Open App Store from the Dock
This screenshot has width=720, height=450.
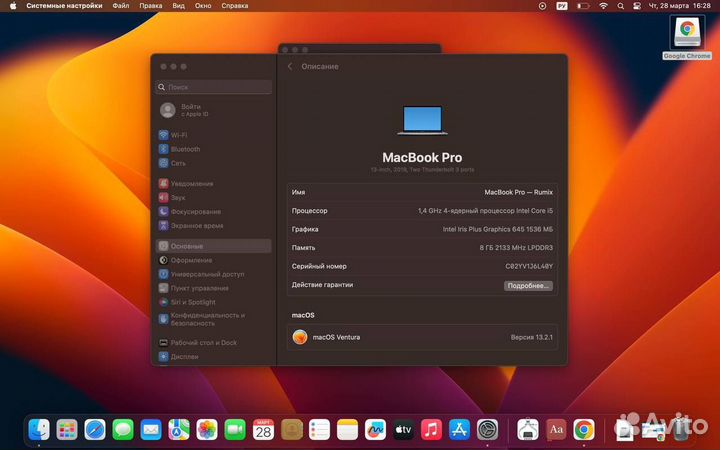pyautogui.click(x=460, y=430)
